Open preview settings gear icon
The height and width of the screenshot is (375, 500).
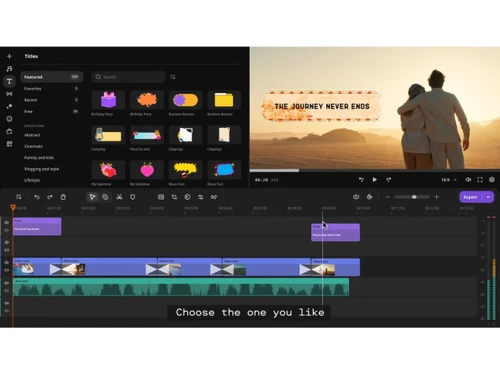pyautogui.click(x=492, y=180)
